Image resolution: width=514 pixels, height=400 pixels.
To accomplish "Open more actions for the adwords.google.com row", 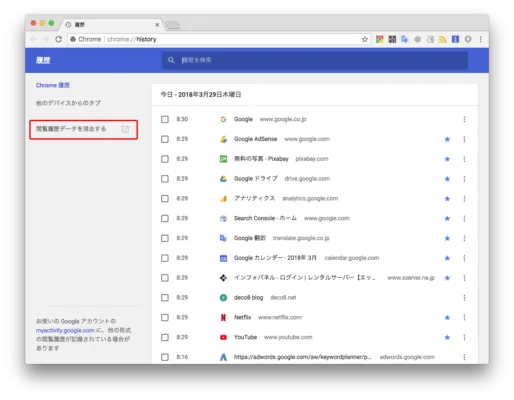I will point(464,357).
